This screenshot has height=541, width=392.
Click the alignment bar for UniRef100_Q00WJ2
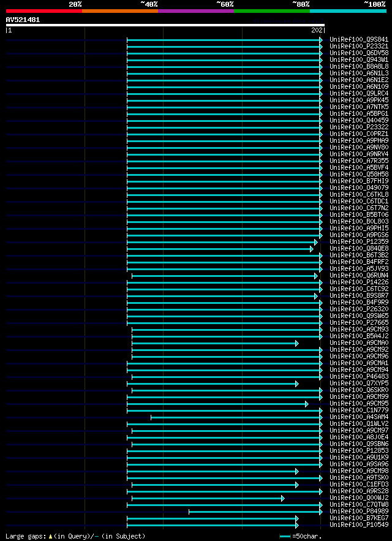pos(208,498)
